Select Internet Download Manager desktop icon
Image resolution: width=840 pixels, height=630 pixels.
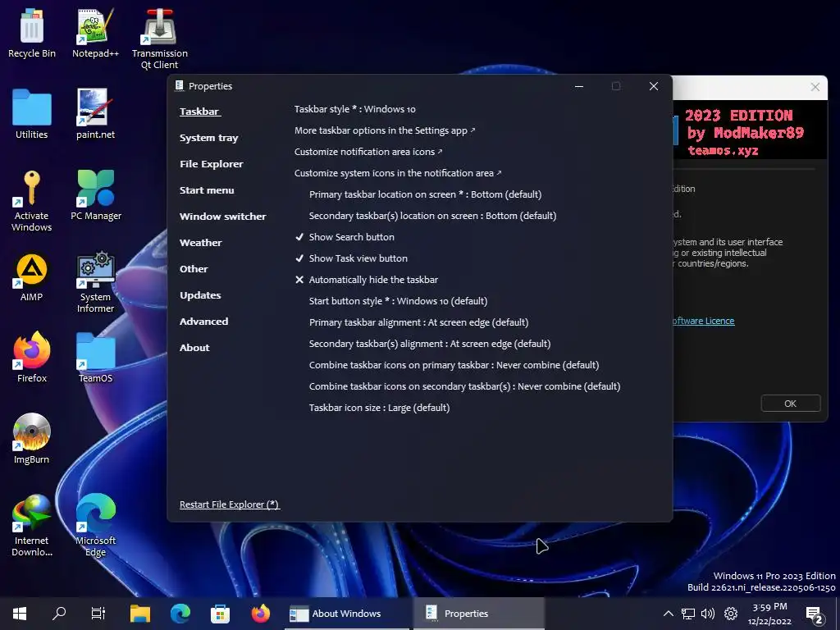[x=32, y=526]
